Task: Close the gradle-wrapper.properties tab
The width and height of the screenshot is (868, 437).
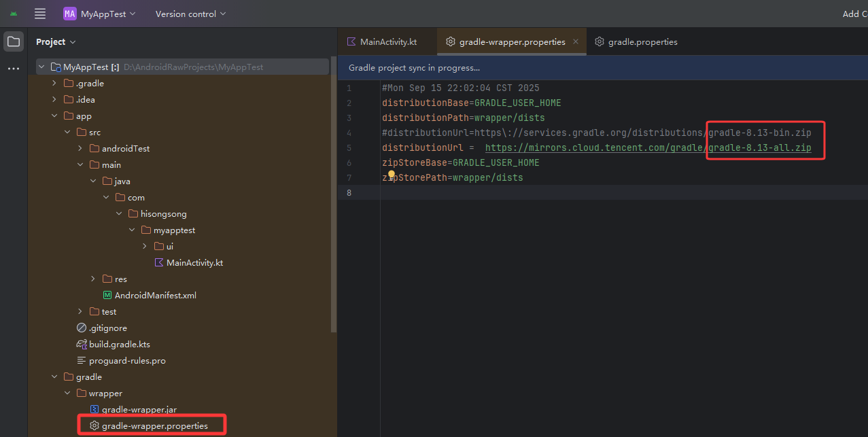Action: (x=576, y=41)
